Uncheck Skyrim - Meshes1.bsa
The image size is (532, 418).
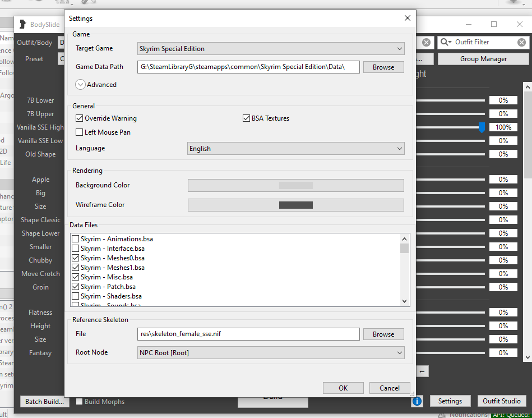[75, 268]
